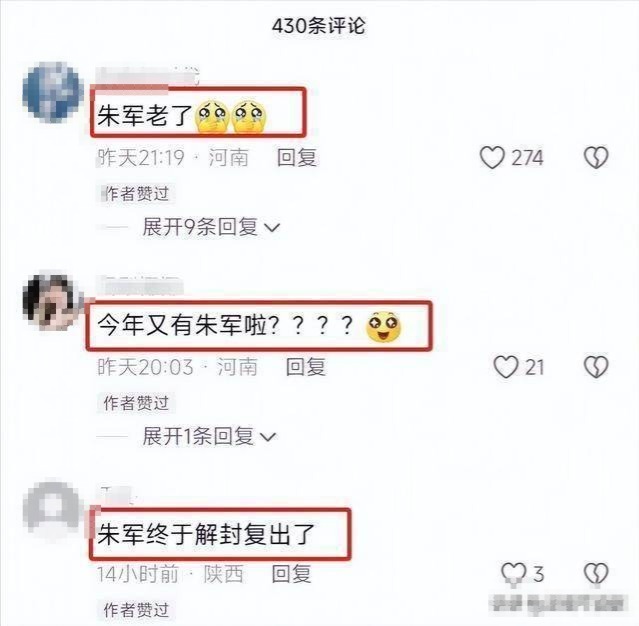Viewport: 639px width, 626px height.
Task: Like the 朱军老了 comment with 274 likes
Action: [492, 158]
